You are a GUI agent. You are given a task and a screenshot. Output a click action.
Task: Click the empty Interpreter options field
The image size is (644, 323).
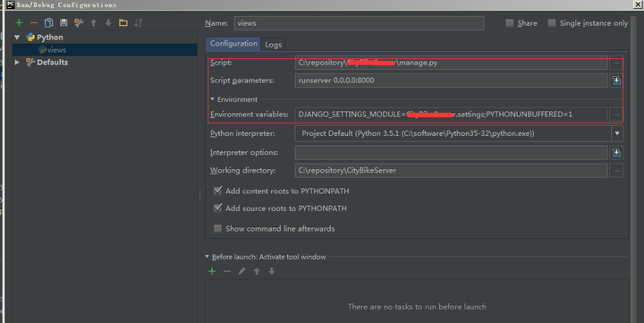pos(451,152)
